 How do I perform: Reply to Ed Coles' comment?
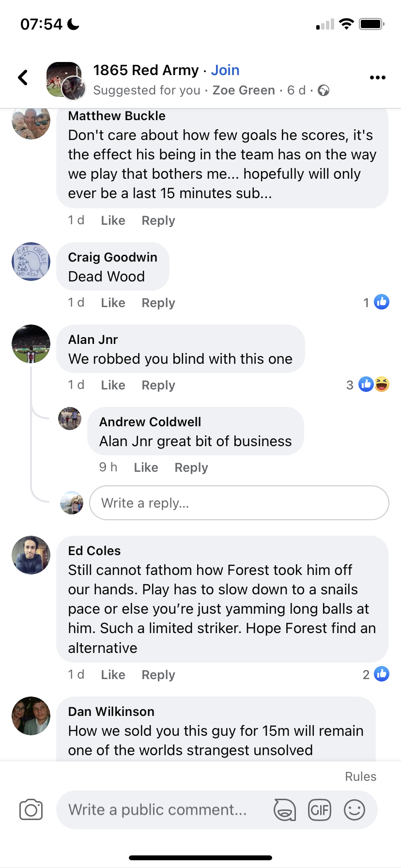pyautogui.click(x=158, y=675)
